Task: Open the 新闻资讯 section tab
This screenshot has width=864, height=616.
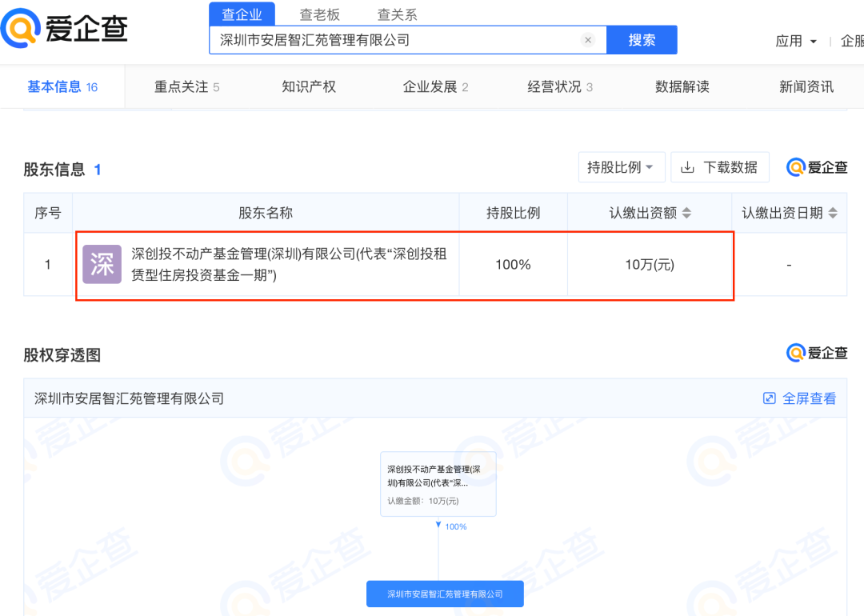Action: (x=806, y=86)
